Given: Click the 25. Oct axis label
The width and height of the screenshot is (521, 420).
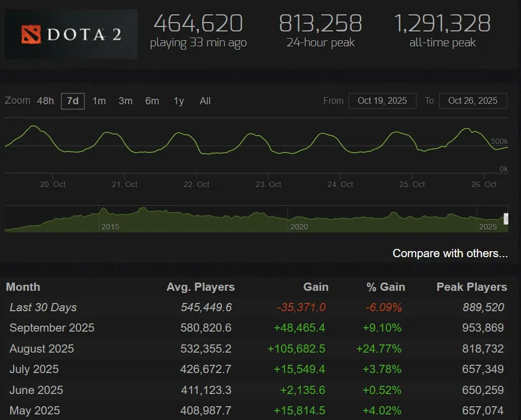Looking at the screenshot, I should click(x=412, y=184).
